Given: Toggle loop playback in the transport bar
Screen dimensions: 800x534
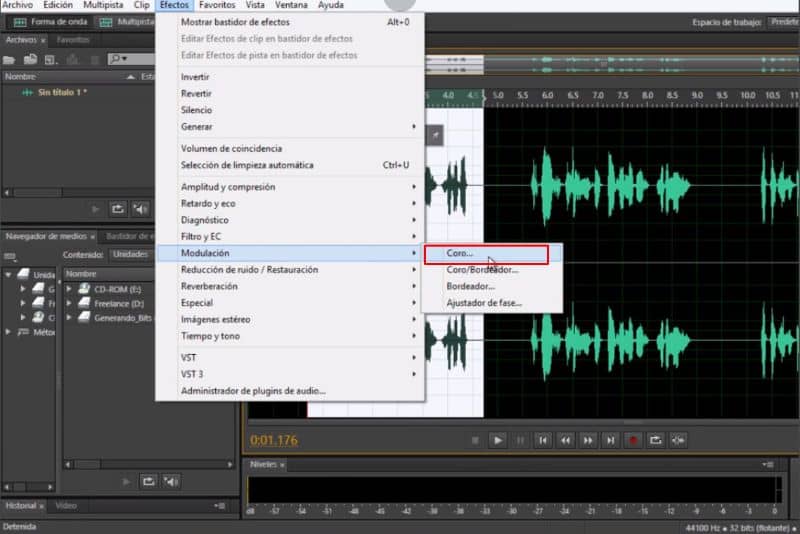Looking at the screenshot, I should click(656, 440).
